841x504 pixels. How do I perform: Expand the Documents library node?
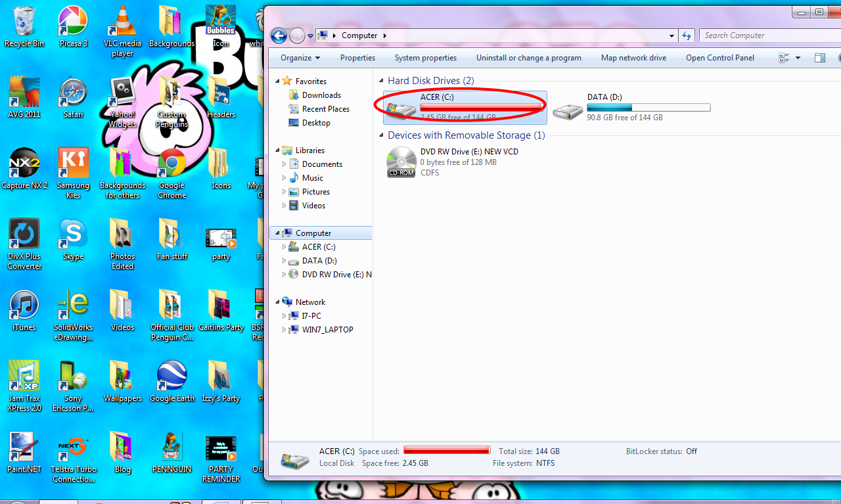point(284,164)
